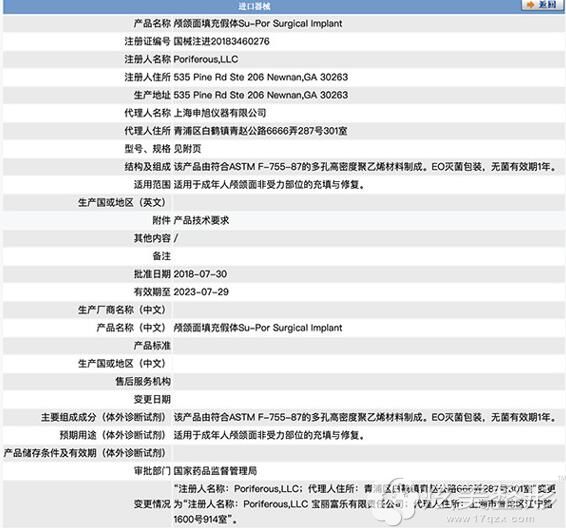The width and height of the screenshot is (566, 528).
Task: Select the 进口器械 header title
Action: [x=254, y=6]
